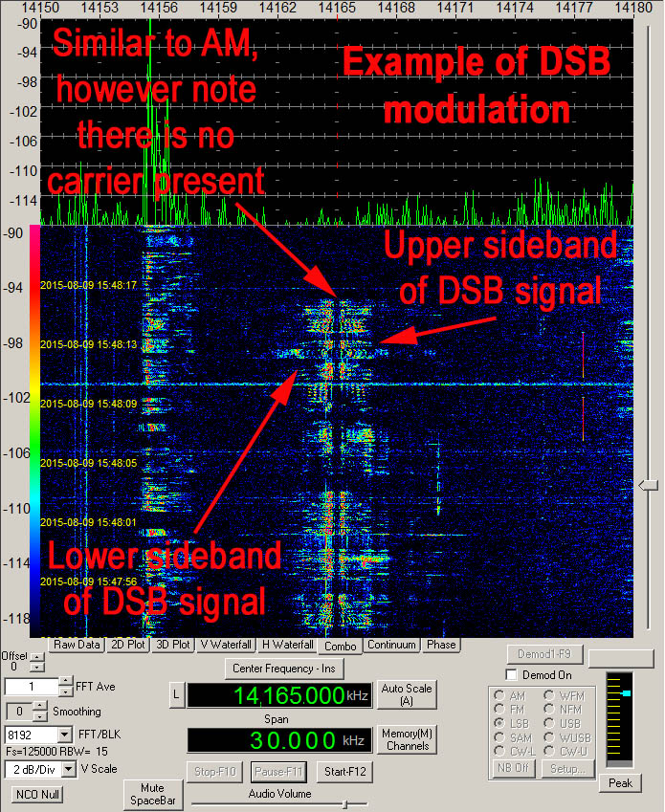
Task: Increase the Offset stepper value
Action: point(36,657)
